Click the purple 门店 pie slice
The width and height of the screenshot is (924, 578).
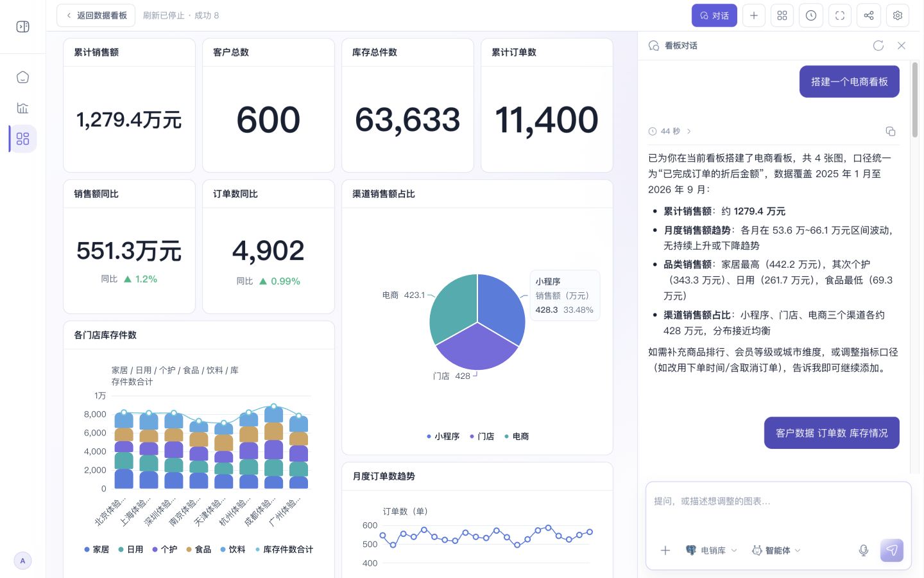pos(476,350)
